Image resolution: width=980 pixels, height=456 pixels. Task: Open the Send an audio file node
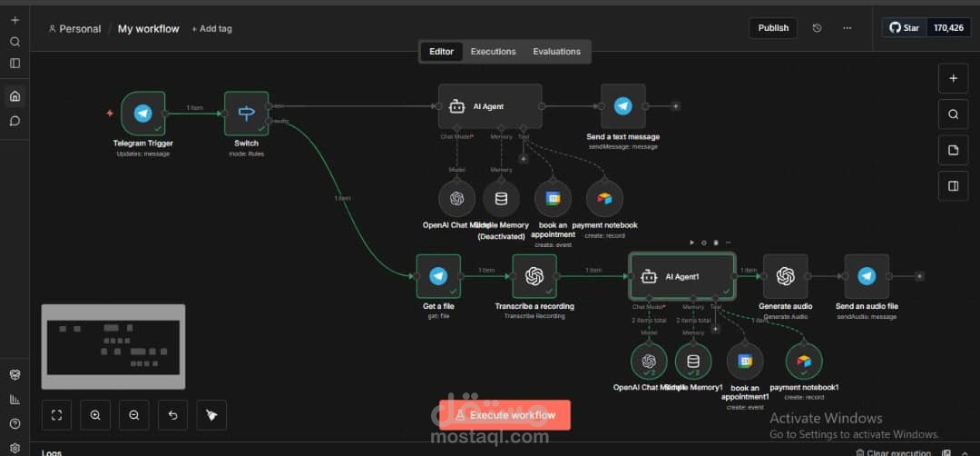(867, 276)
